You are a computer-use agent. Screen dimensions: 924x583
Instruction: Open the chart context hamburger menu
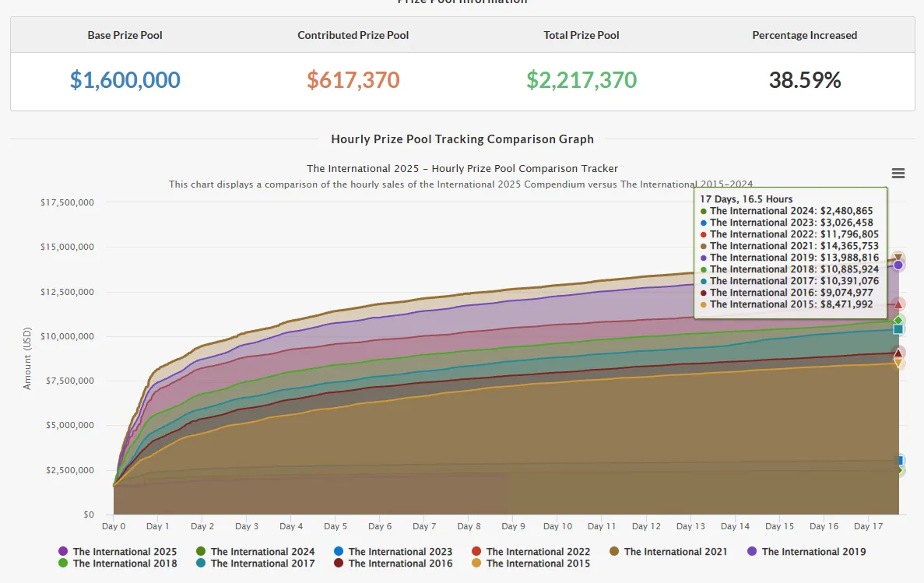[898, 173]
